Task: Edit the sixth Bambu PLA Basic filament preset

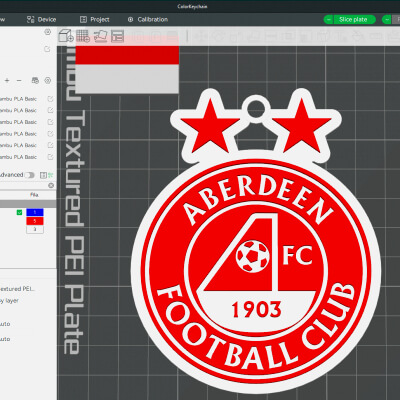Action: (x=50, y=157)
